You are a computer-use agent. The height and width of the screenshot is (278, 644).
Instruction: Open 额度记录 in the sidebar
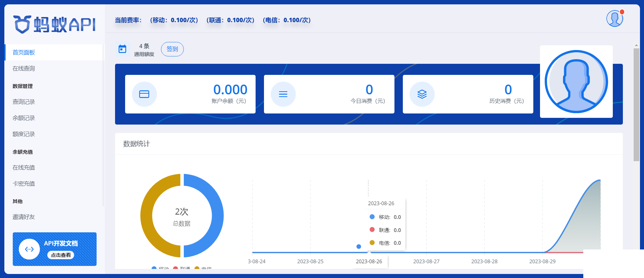(x=24, y=134)
